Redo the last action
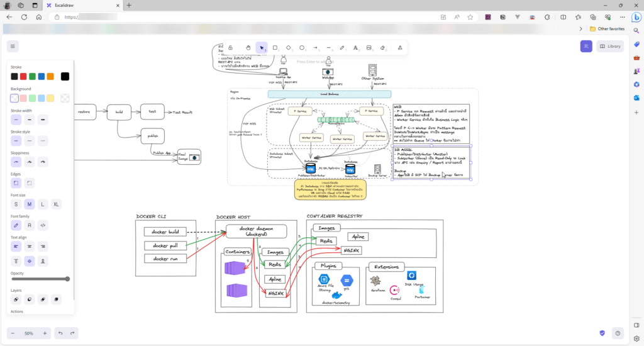644x346 pixels. (72, 333)
